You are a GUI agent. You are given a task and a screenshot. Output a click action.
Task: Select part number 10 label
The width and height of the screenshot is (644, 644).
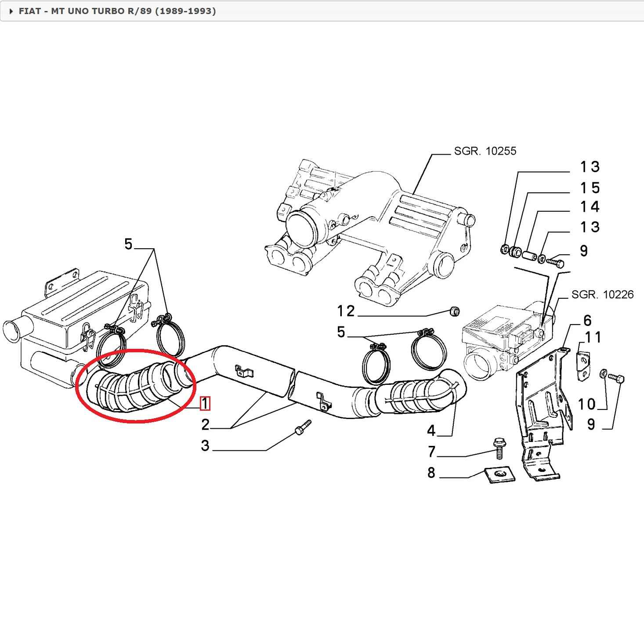(x=586, y=404)
